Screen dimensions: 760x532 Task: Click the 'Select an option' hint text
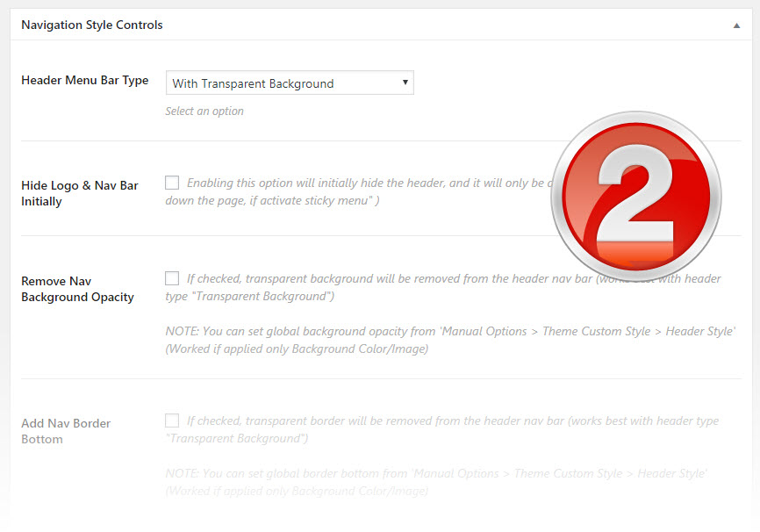coord(204,111)
